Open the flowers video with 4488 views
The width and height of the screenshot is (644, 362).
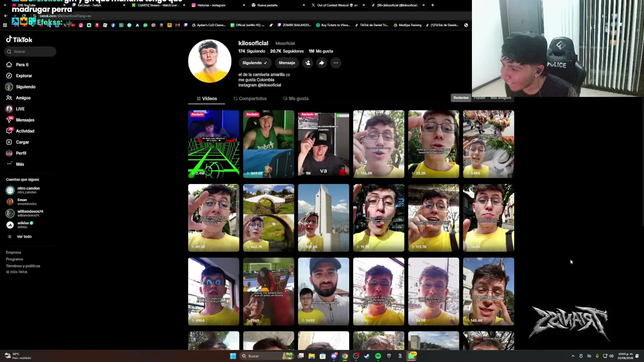pyautogui.click(x=489, y=144)
